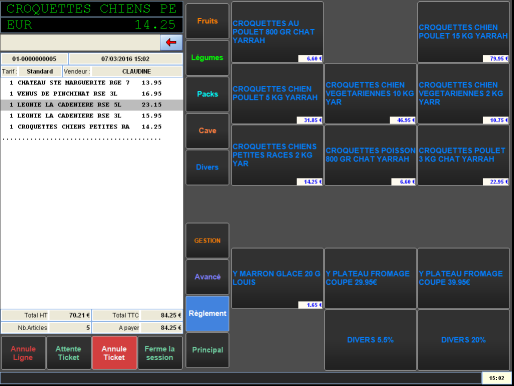Click the EUR 14.25 customer display
514x386 pixels.
pos(92,25)
